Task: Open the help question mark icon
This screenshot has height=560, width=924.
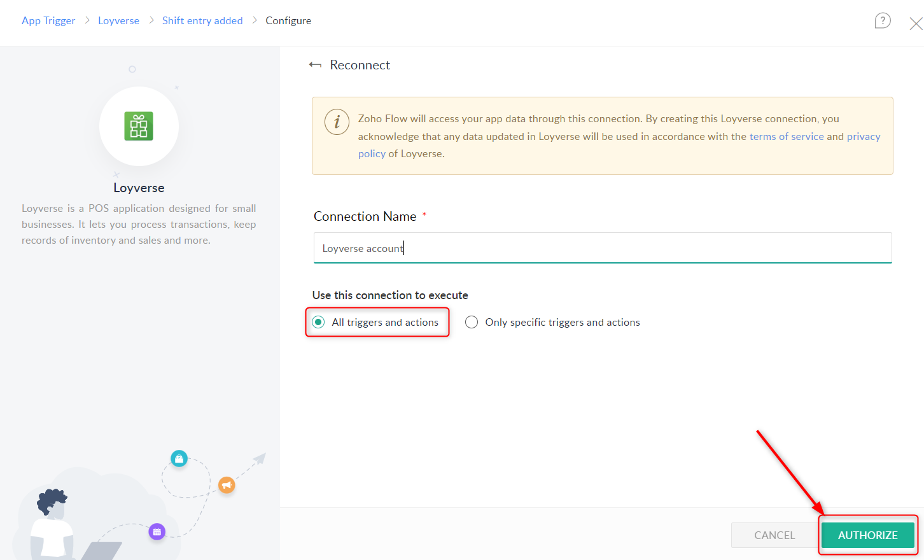Action: (x=883, y=20)
